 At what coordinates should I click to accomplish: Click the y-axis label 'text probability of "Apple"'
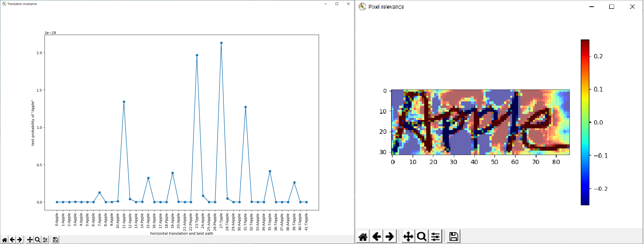(33, 123)
